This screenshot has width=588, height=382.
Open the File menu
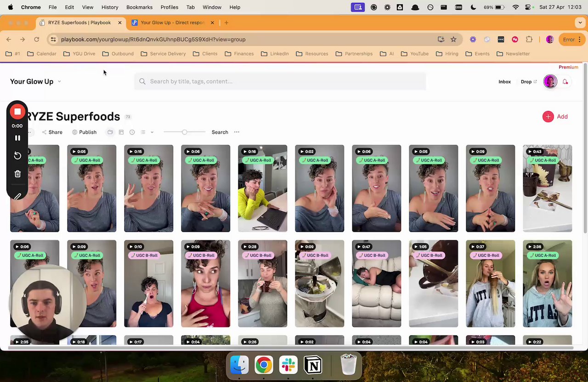tap(53, 7)
